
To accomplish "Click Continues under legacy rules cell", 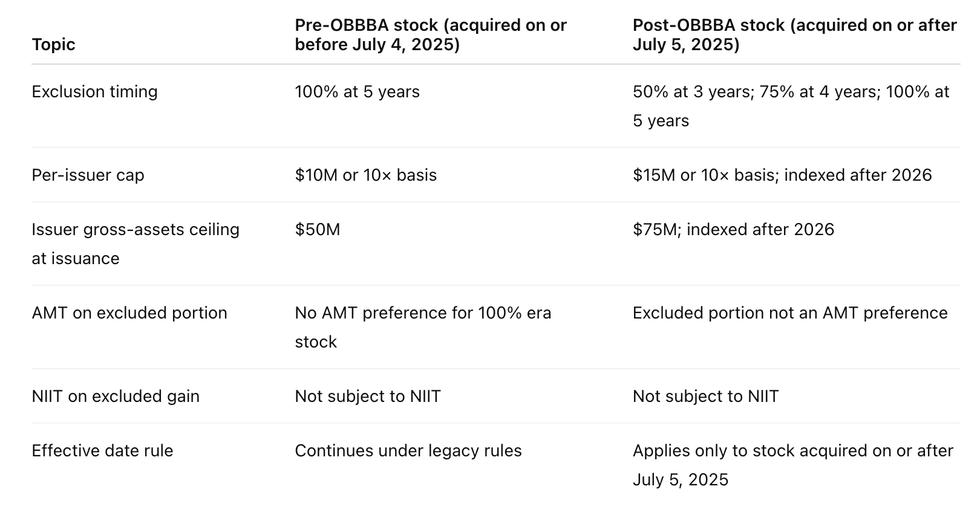I will (x=408, y=451).
